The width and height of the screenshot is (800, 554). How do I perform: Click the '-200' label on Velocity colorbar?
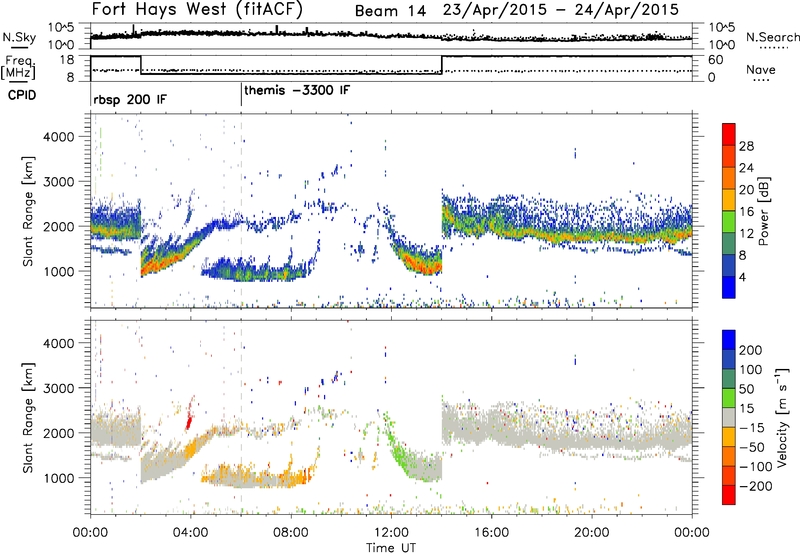(x=755, y=486)
